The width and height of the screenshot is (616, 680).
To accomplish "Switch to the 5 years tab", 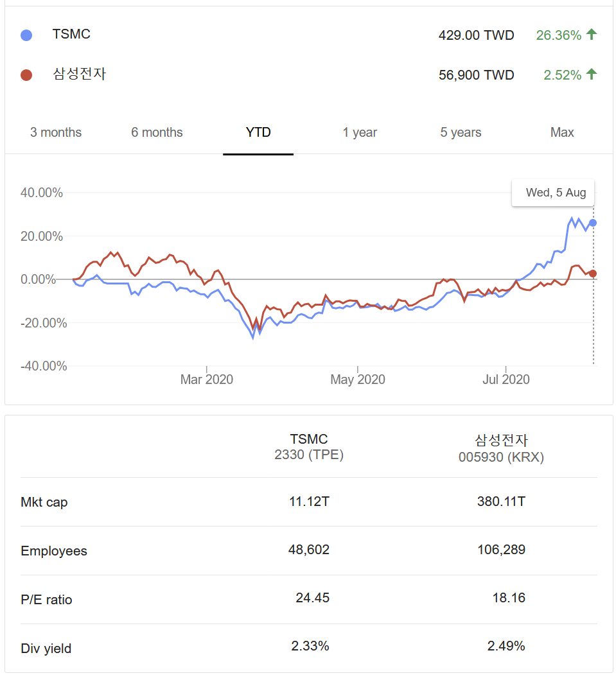I will pyautogui.click(x=461, y=132).
